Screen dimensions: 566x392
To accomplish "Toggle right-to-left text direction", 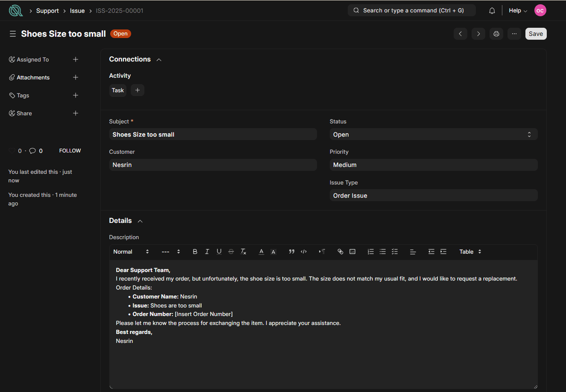I will [x=322, y=252].
